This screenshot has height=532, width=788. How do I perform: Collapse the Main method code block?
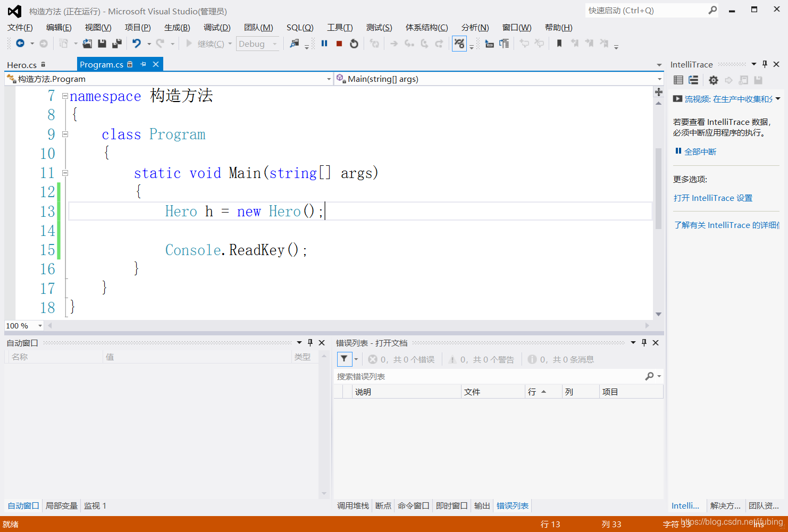tap(65, 173)
